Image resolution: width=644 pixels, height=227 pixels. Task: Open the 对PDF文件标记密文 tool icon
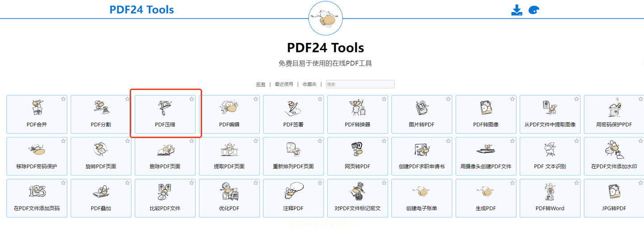358,192
